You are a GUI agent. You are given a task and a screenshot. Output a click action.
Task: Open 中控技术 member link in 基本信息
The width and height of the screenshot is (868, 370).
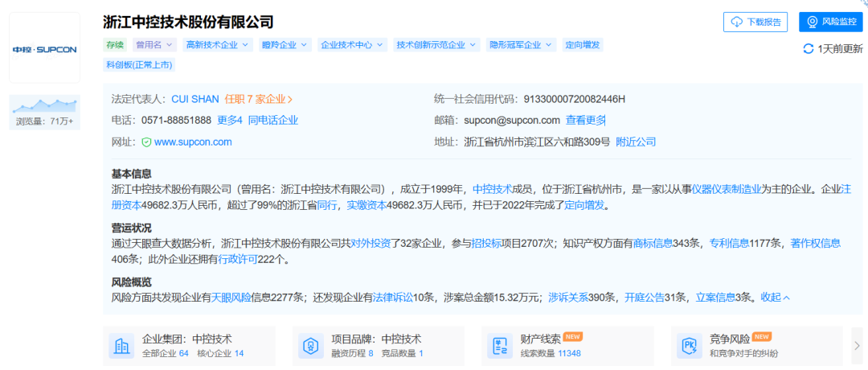click(x=492, y=189)
